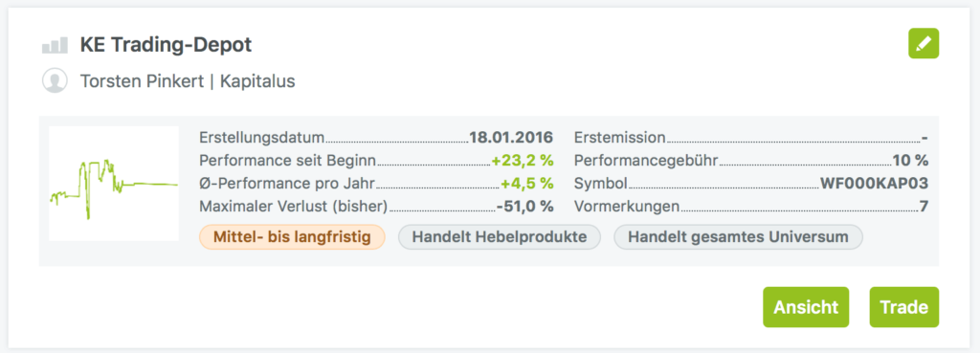The height and width of the screenshot is (353, 980).
Task: Select the Handelt gesamtes Universum tag
Action: (738, 237)
